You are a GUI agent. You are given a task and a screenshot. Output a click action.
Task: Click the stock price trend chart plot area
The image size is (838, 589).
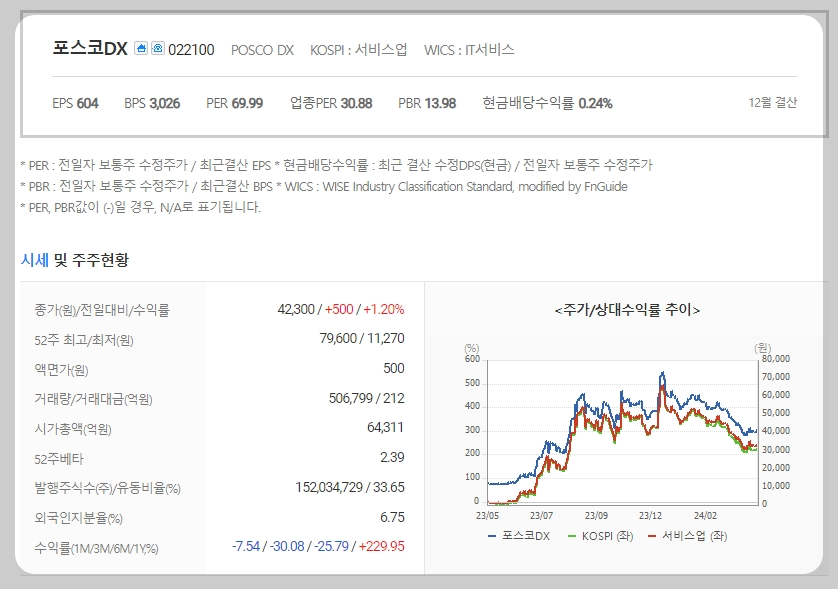[623, 432]
